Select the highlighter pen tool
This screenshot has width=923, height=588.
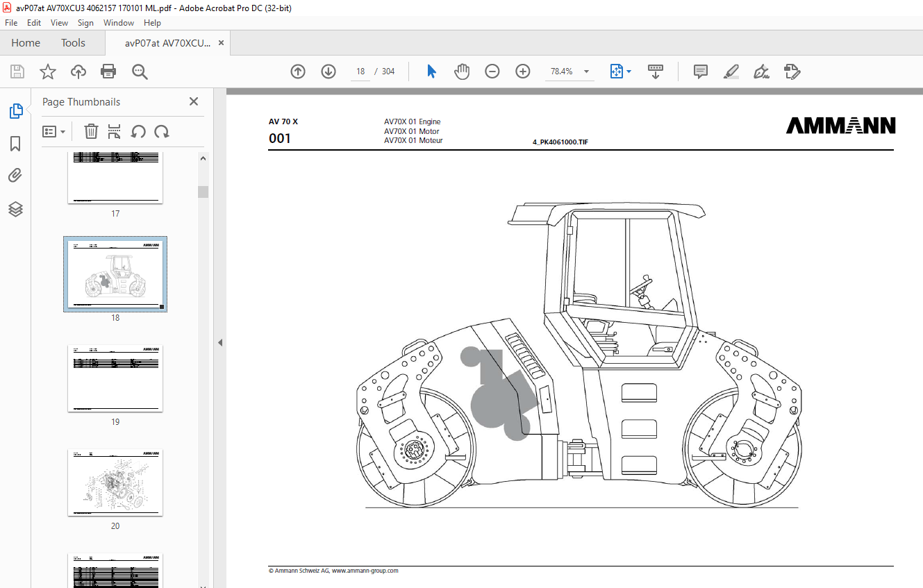pyautogui.click(x=731, y=72)
